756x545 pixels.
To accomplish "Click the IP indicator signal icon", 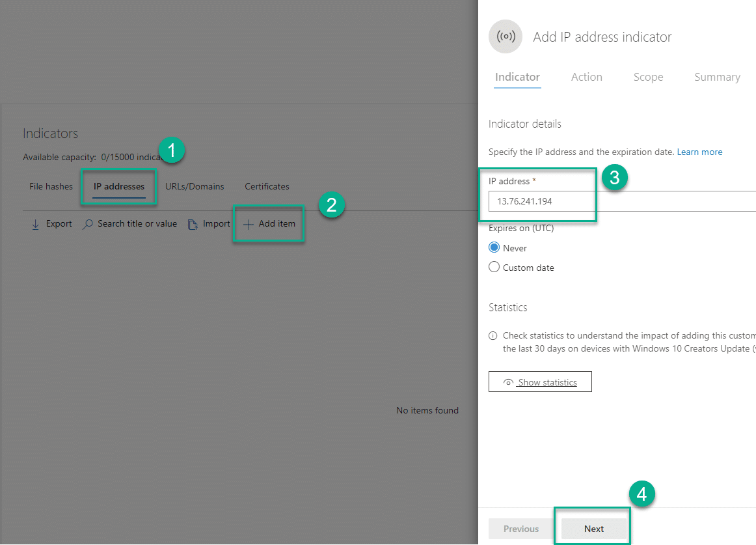I will (x=506, y=36).
